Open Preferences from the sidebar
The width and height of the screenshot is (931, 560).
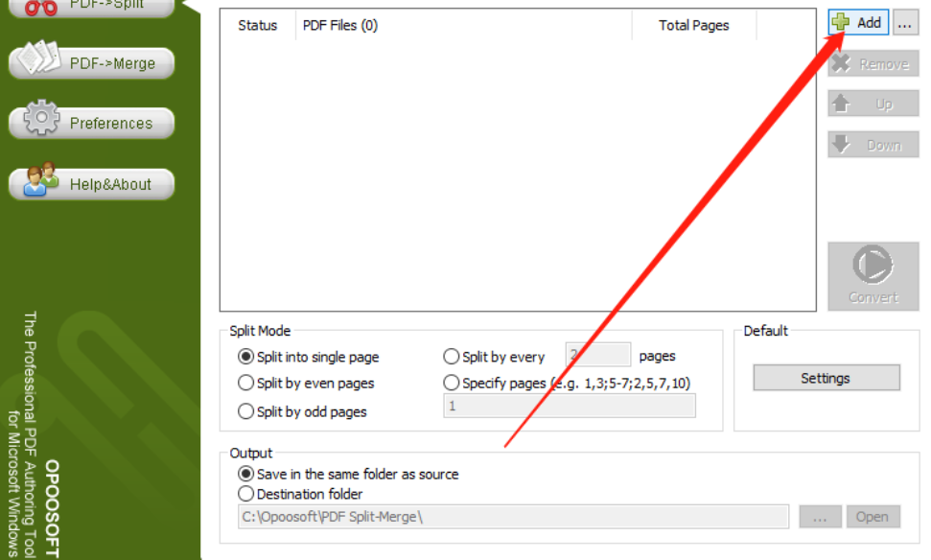92,123
